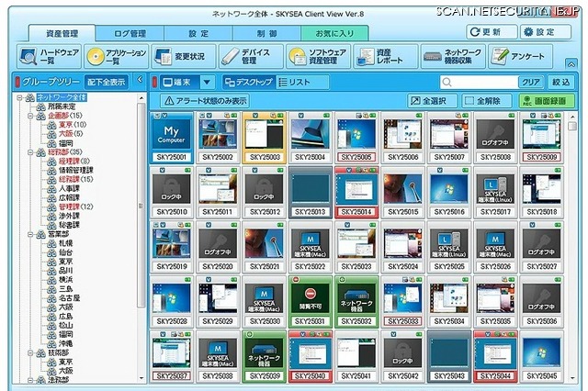Collapse group tree panel arrow
Image resolution: width=588 pixels, height=391 pixels.
(140, 80)
